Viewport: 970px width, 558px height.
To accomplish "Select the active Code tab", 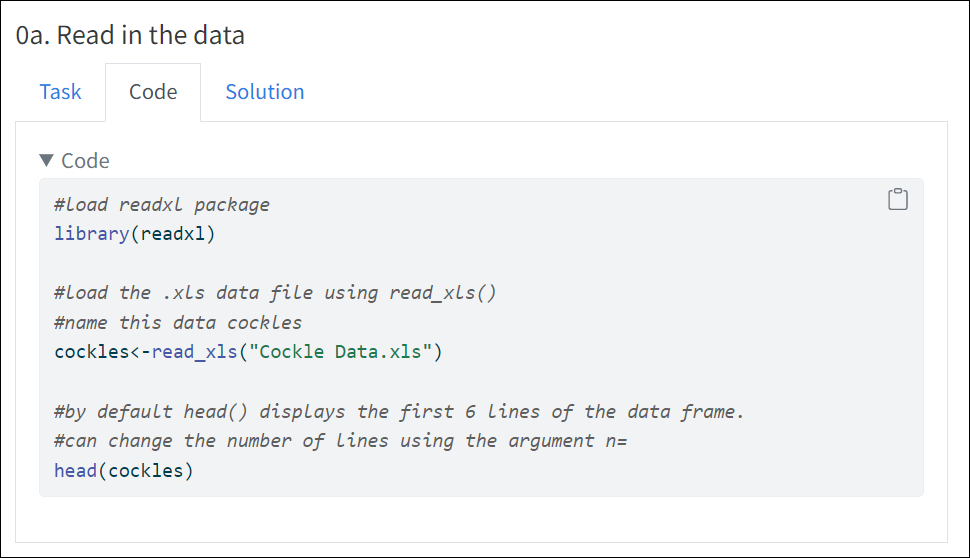I will [x=153, y=92].
